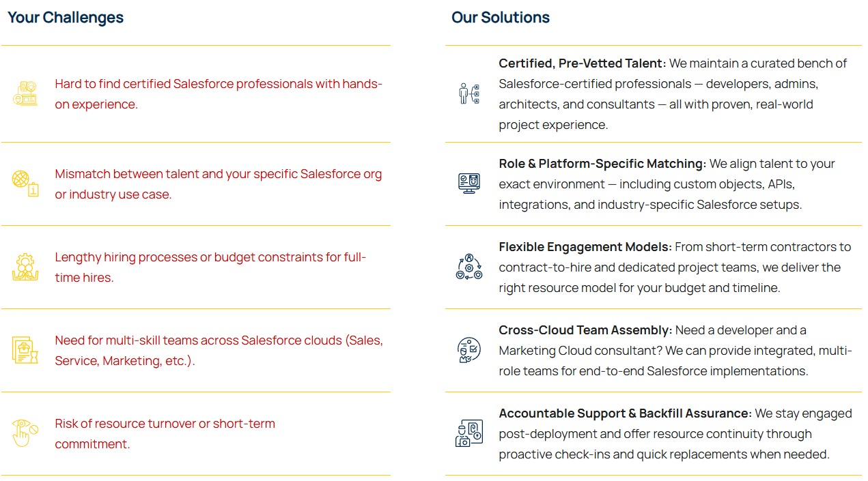Click the hard to find certified professionals text

(219, 94)
